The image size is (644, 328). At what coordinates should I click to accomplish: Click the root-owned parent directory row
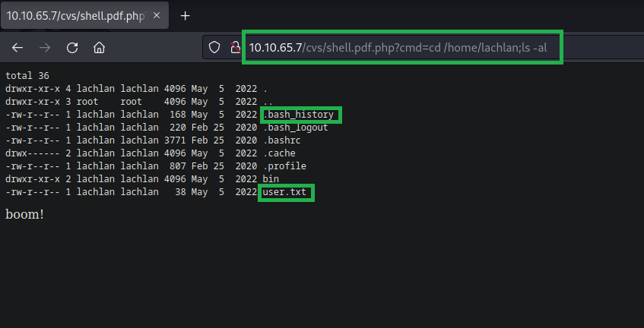tap(137, 102)
